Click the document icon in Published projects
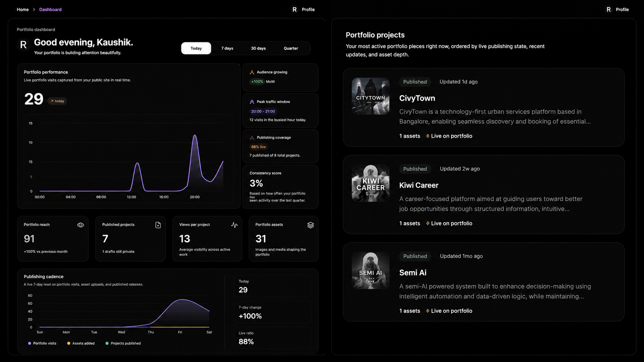This screenshot has width=644, height=362. 158,225
